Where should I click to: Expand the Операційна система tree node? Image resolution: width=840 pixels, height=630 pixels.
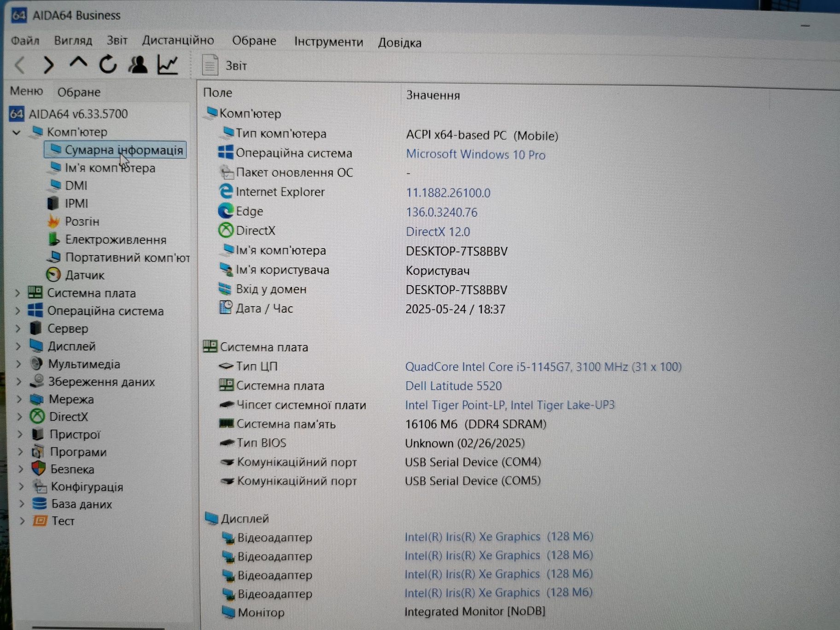(17, 311)
